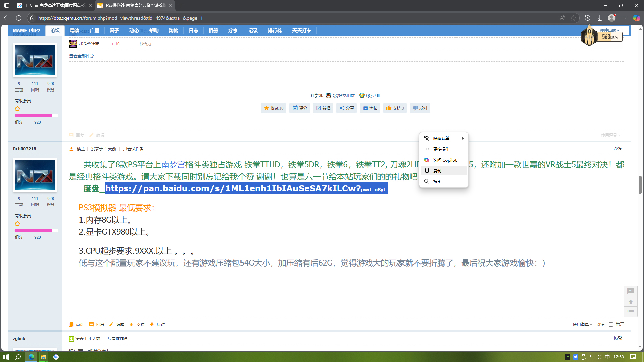Click 反对 arrow at post bottom
The height and width of the screenshot is (362, 644).
[157, 324]
